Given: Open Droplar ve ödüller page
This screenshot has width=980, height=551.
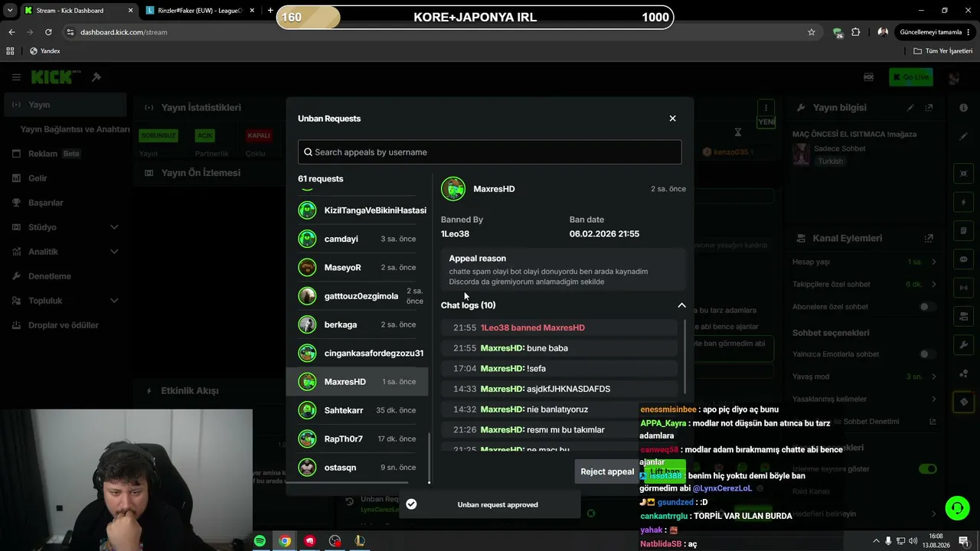Looking at the screenshot, I should click(65, 325).
